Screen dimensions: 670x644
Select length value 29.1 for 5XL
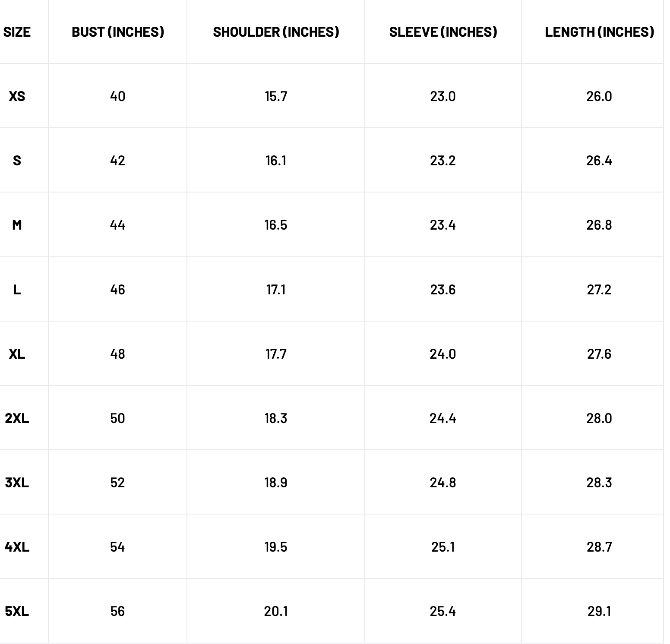599,611
